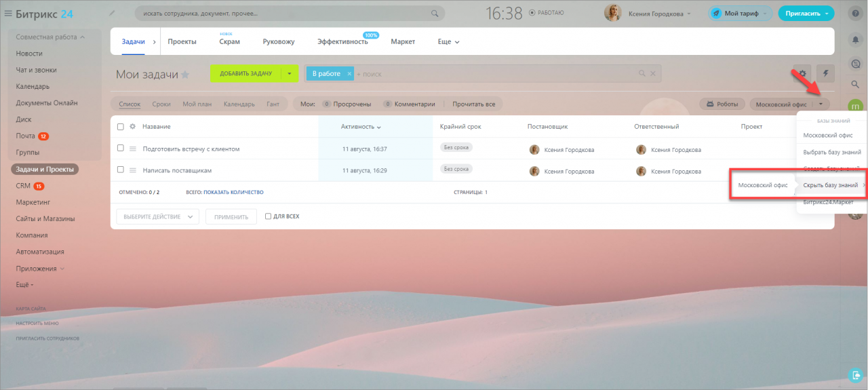Screen dimensions: 868x390
Task: Choose Выбрать базу знаний in menu
Action: click(x=832, y=152)
